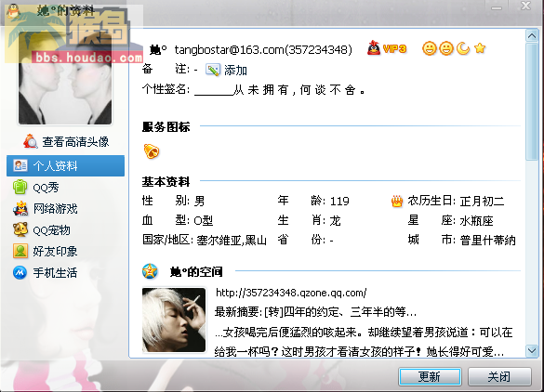Click the 网络游戏 game penguin icon
The width and height of the screenshot is (544, 392).
(20, 208)
